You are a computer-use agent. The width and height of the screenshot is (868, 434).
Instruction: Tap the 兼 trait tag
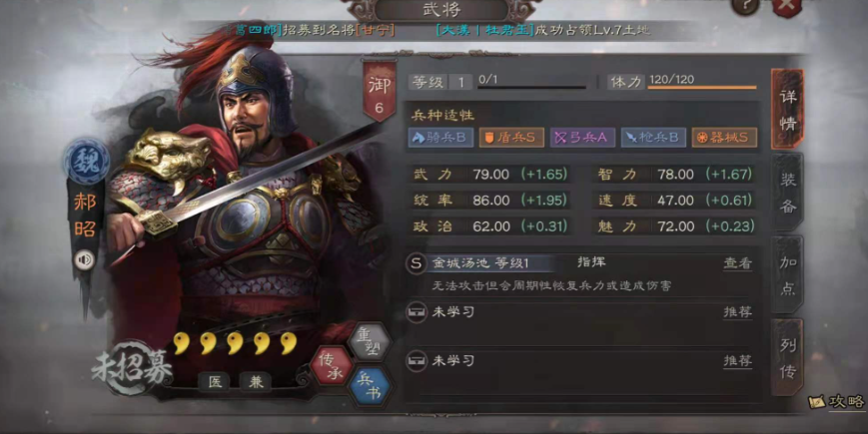tap(256, 382)
